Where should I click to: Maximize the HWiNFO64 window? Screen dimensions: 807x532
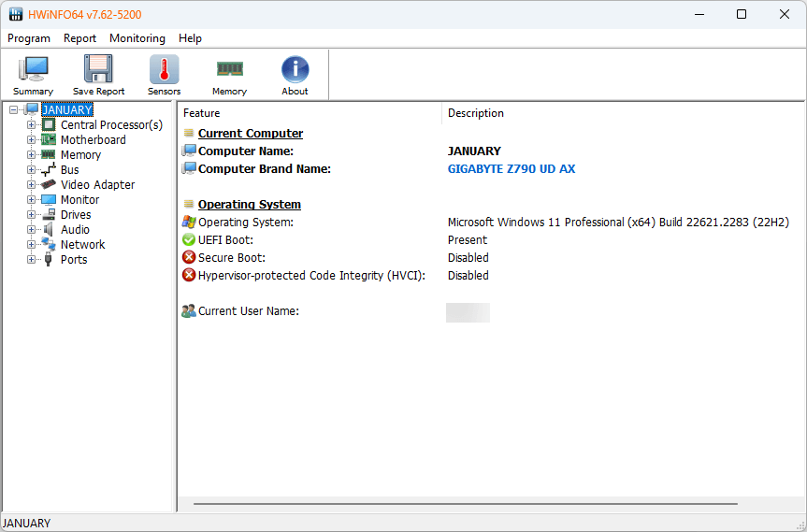tap(742, 14)
